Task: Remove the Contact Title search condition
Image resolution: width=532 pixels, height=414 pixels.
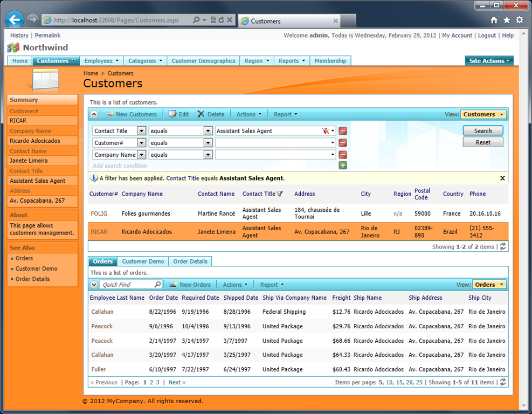Action: (343, 131)
